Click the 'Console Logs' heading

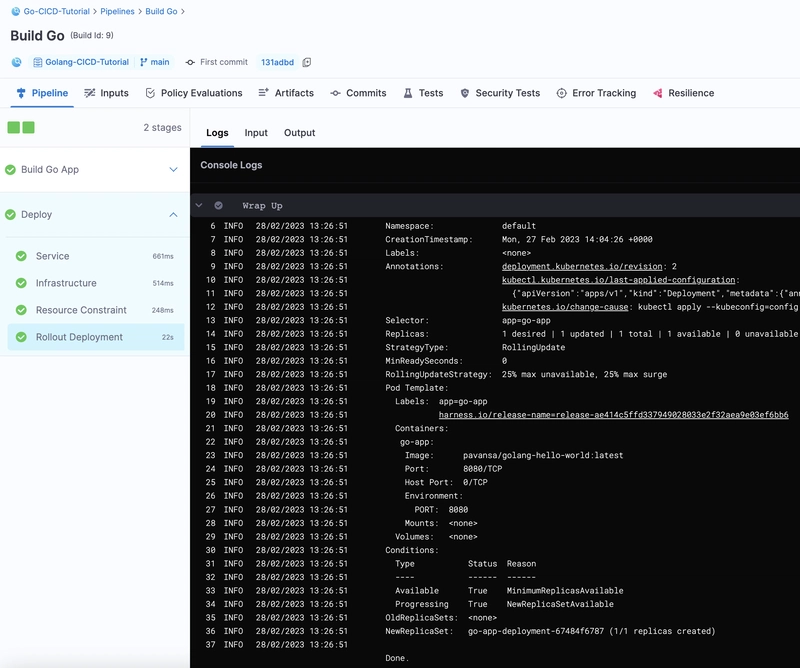coord(231,165)
